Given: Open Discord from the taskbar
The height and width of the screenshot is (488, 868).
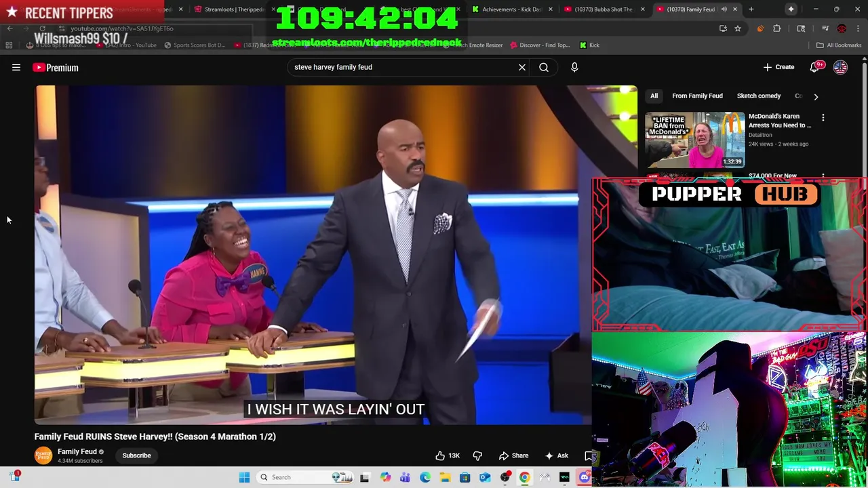Looking at the screenshot, I should [x=585, y=477].
